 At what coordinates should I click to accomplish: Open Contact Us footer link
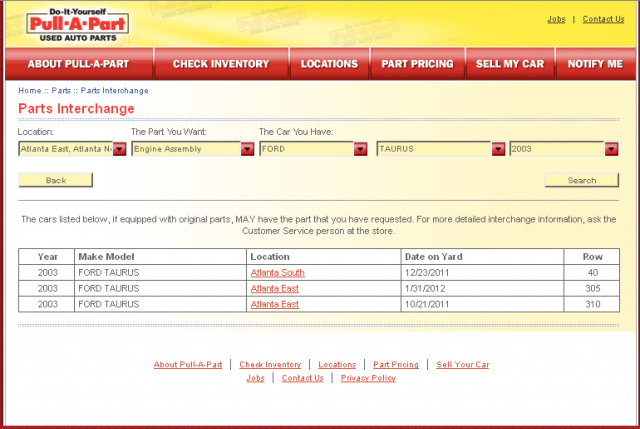302,378
